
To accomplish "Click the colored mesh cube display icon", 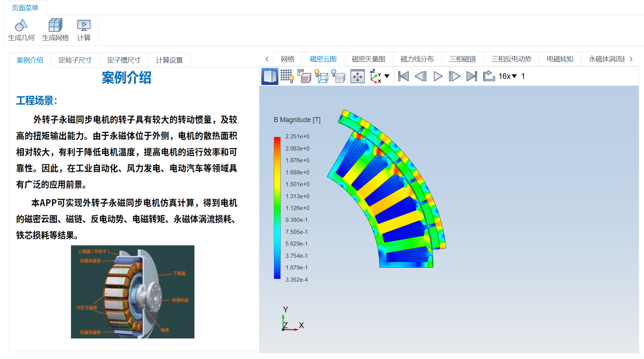I will click(x=304, y=76).
